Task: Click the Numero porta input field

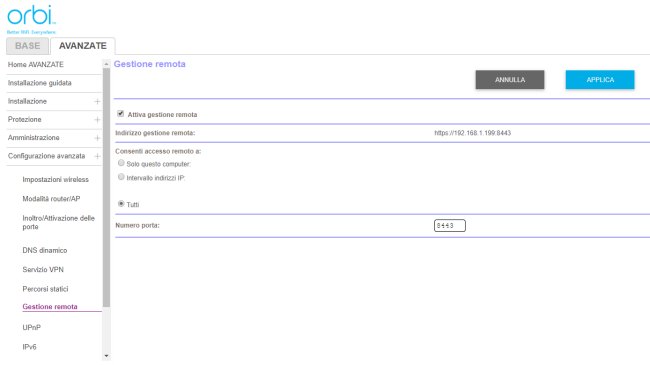Action: (x=450, y=226)
